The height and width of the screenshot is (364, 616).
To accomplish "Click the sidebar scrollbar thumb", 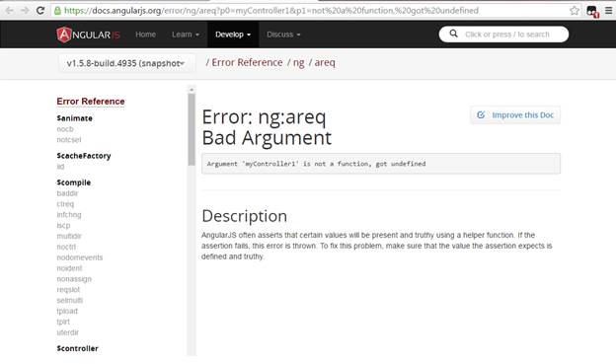I will tap(192, 129).
